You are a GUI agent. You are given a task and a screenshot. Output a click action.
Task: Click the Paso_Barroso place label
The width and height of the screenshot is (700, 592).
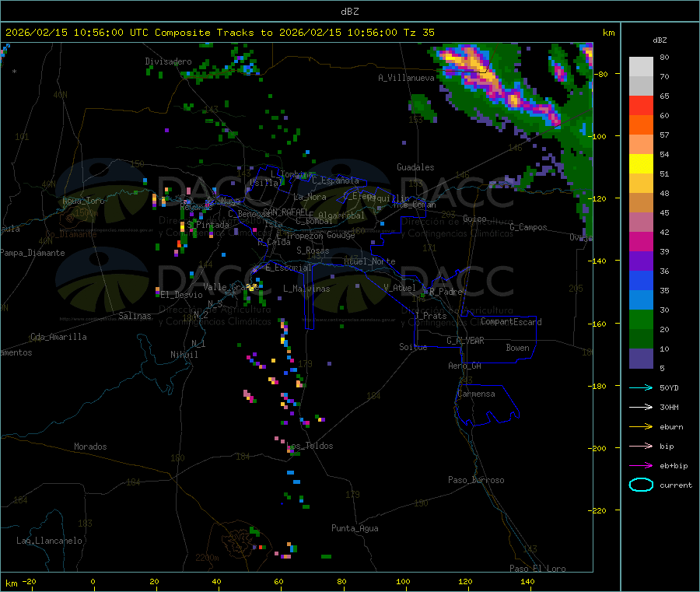point(476,480)
